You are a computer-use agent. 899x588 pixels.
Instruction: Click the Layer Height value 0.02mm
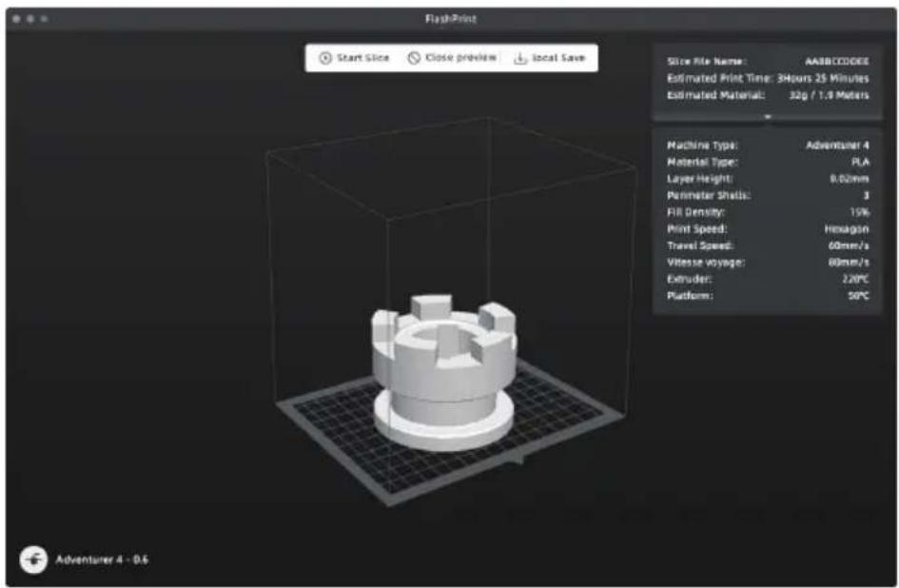pos(850,179)
